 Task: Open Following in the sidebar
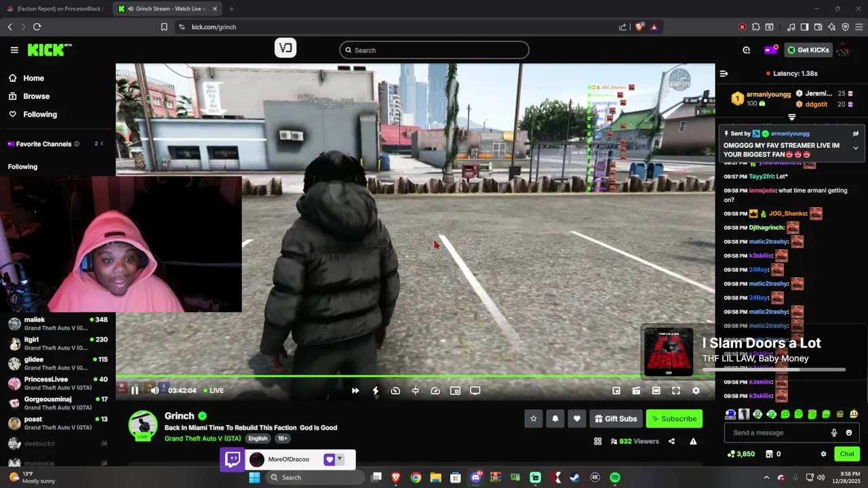click(x=39, y=115)
